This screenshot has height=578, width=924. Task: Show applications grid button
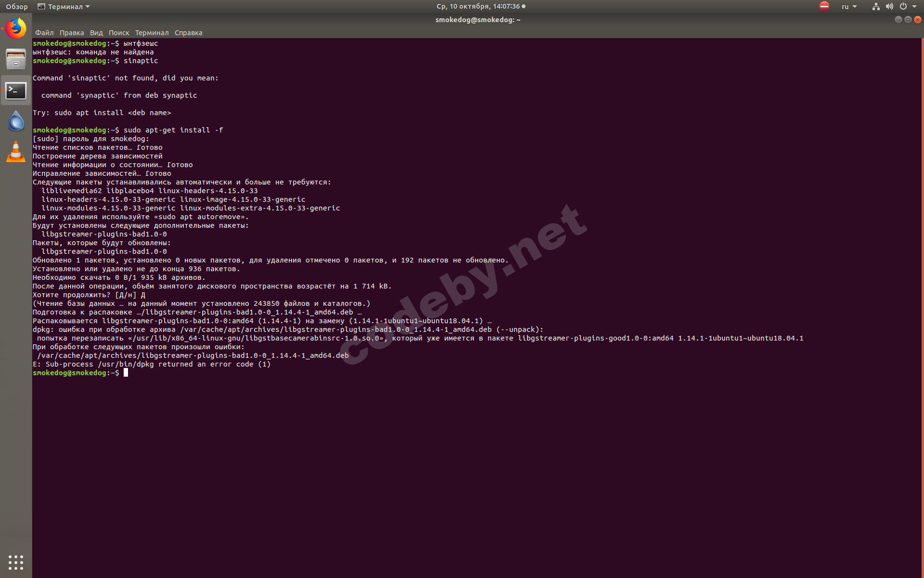click(x=16, y=562)
